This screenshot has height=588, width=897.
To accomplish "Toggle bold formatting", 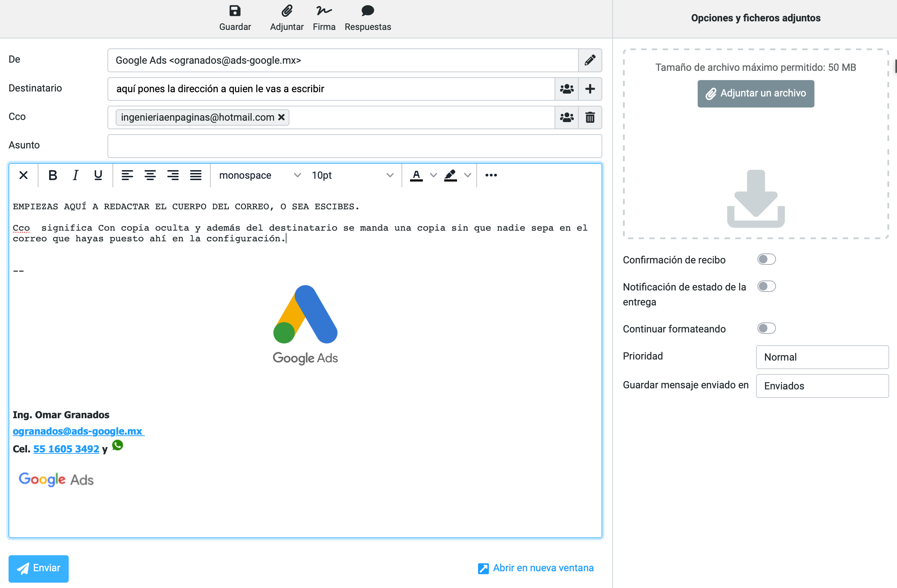I will pos(53,175).
